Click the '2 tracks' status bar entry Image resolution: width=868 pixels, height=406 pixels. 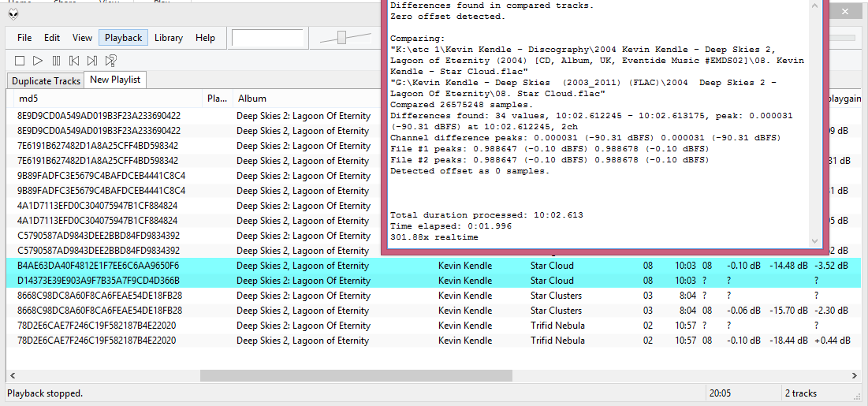click(800, 393)
